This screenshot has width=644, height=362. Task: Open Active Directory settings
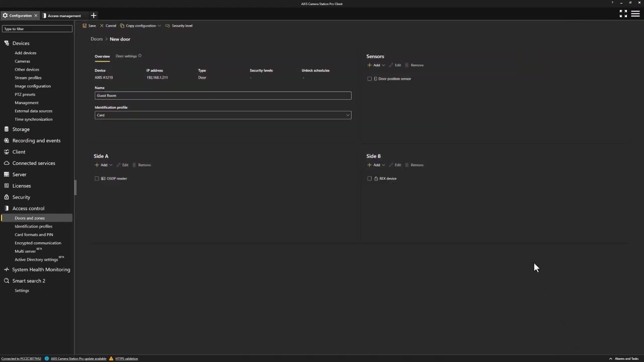36,259
